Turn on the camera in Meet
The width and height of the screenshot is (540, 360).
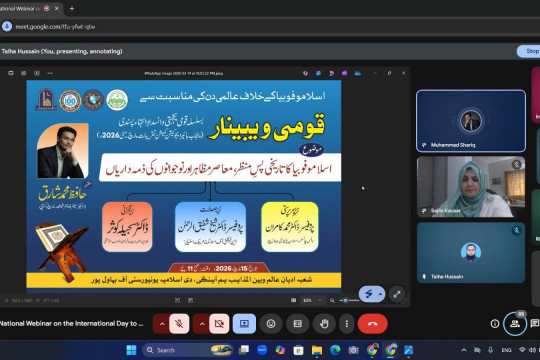point(219,323)
